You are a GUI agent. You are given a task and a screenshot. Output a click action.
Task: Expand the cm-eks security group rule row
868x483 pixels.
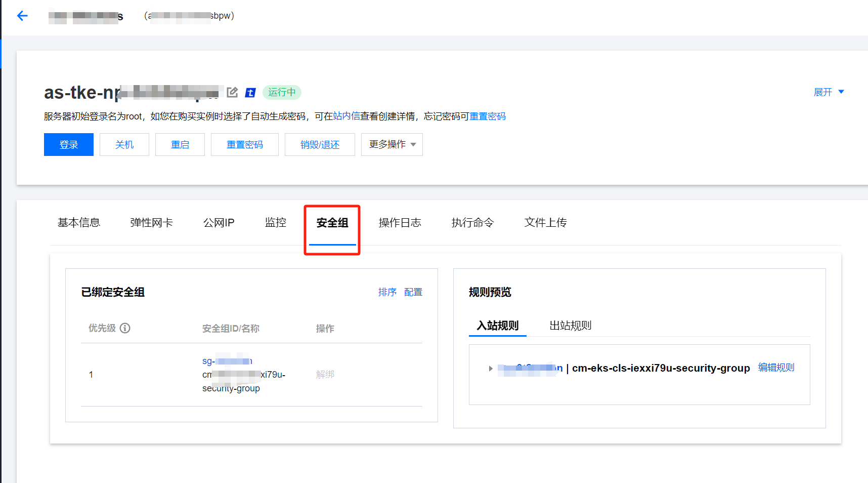click(491, 369)
